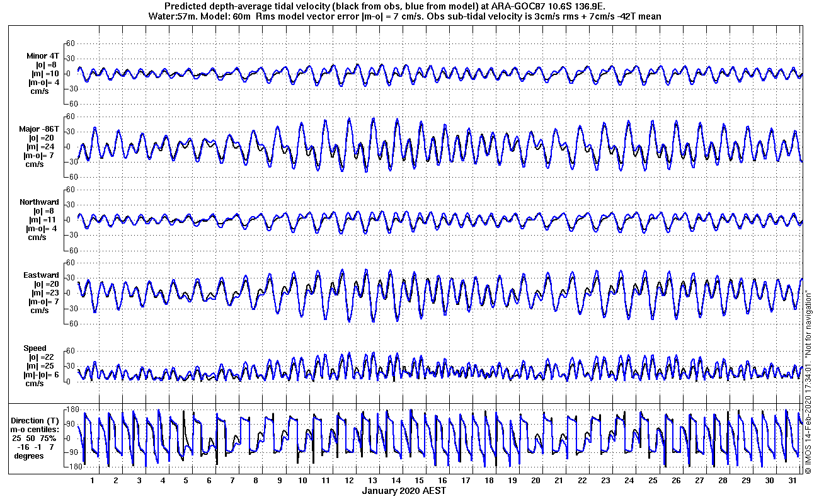Image resolution: width=819 pixels, height=504 pixels.
Task: Select '|m| =23' under Eastward
Action: (45, 293)
